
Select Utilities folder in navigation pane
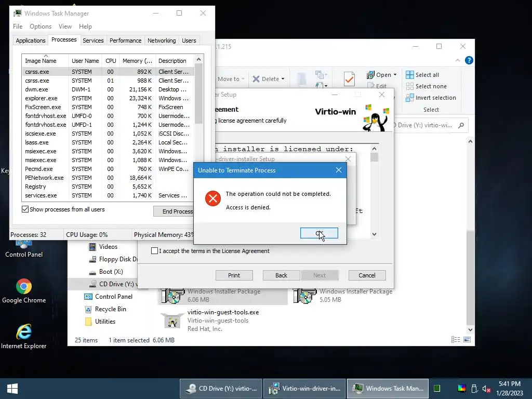pos(100,322)
